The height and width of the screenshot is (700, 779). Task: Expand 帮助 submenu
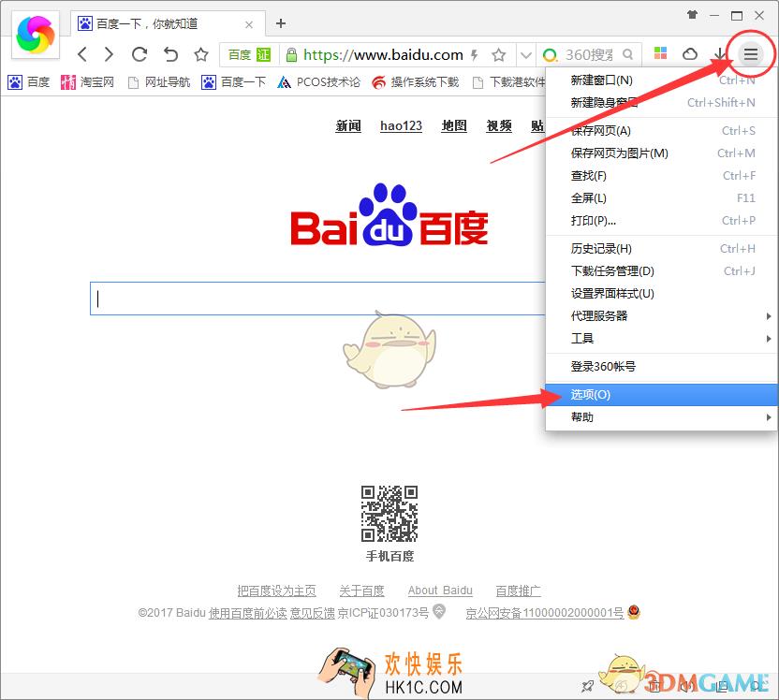[661, 417]
